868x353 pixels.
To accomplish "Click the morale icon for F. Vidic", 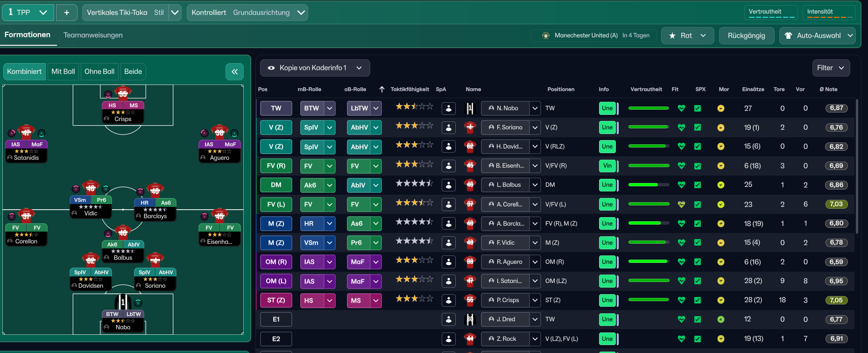I will coord(721,243).
